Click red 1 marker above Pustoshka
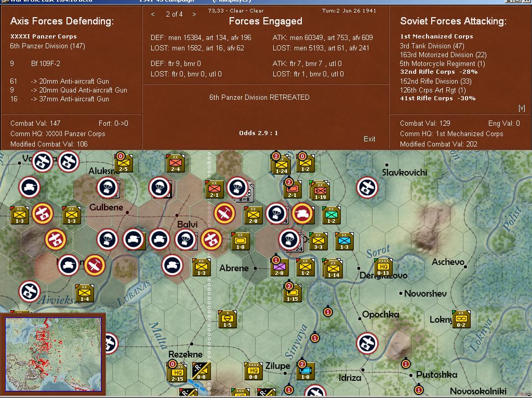This screenshot has width=532, height=398. coord(406,364)
